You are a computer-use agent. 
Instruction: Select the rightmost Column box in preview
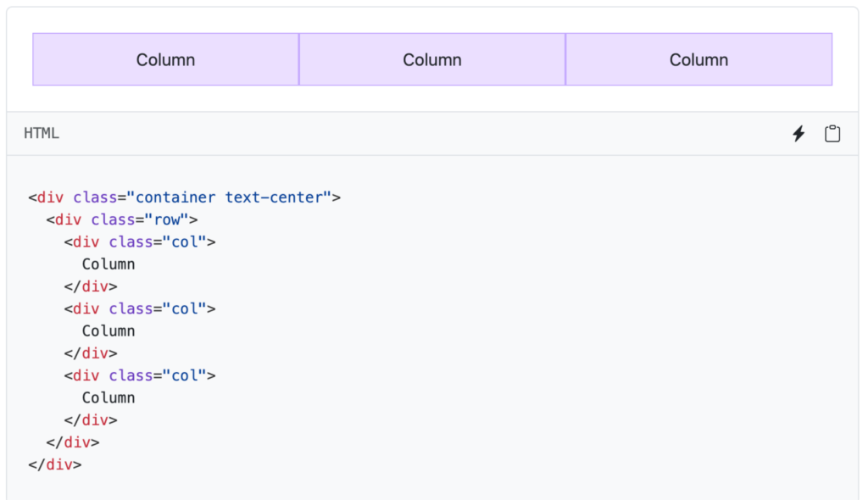click(698, 59)
